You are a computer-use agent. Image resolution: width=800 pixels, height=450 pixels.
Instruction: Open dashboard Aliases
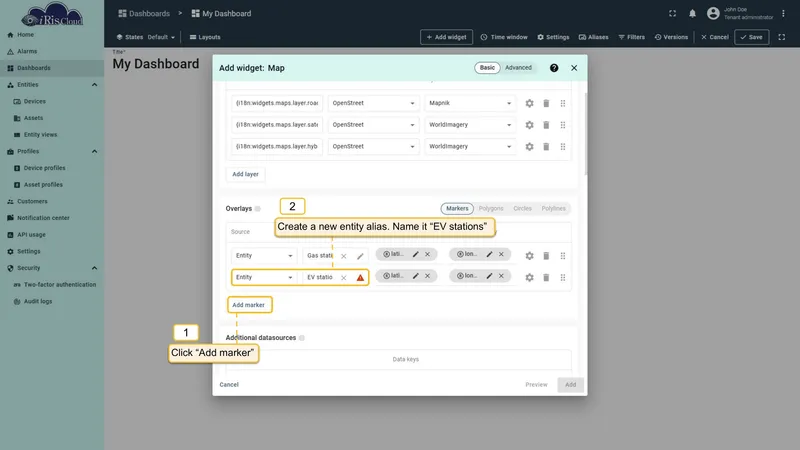pyautogui.click(x=593, y=37)
